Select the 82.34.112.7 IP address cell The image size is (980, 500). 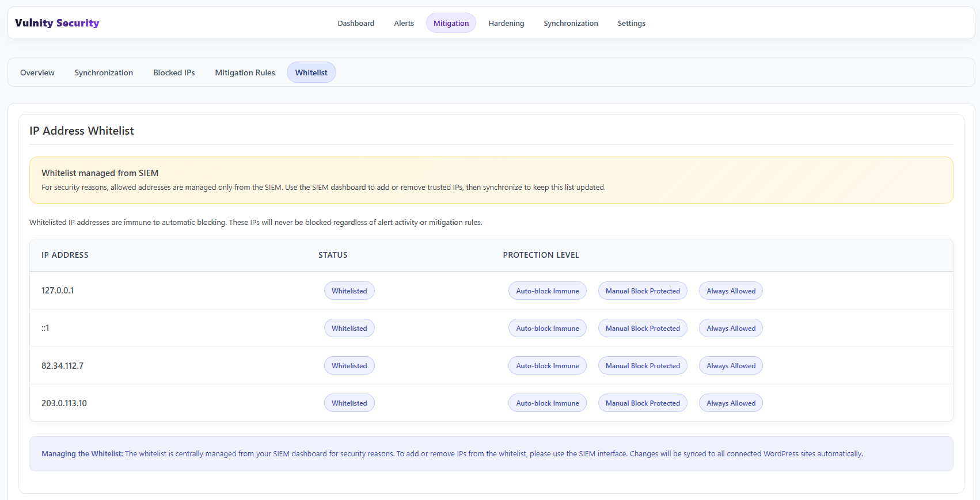[62, 365]
